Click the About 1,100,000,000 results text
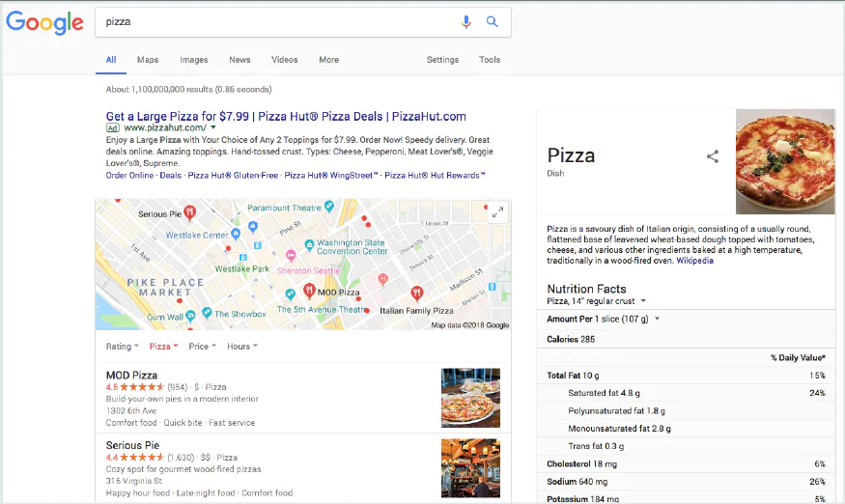The height and width of the screenshot is (504, 845). (x=188, y=90)
